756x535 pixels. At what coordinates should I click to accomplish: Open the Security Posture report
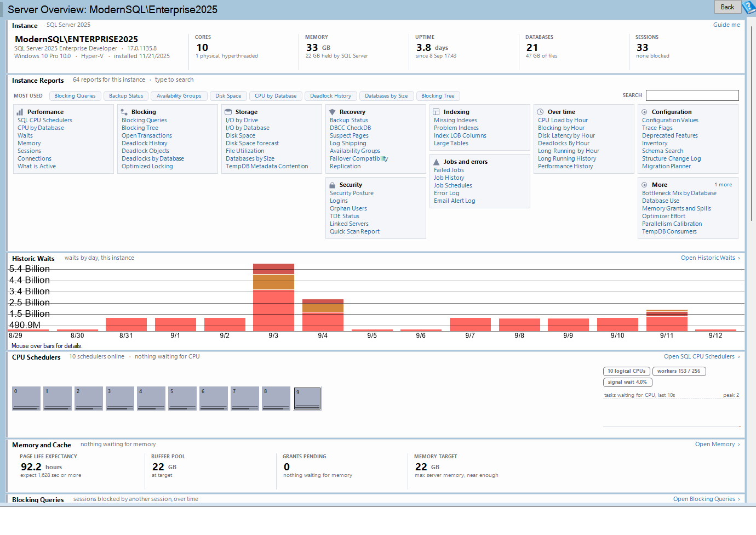coord(352,193)
